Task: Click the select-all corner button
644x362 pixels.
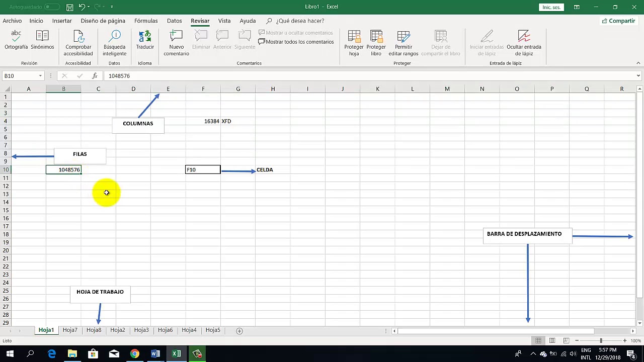Action: 6,89
